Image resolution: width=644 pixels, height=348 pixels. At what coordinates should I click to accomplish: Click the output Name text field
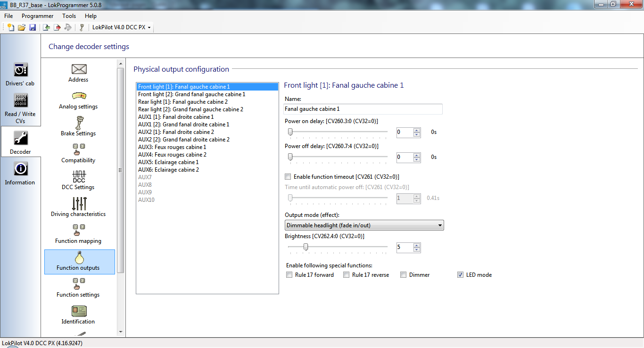pyautogui.click(x=363, y=109)
